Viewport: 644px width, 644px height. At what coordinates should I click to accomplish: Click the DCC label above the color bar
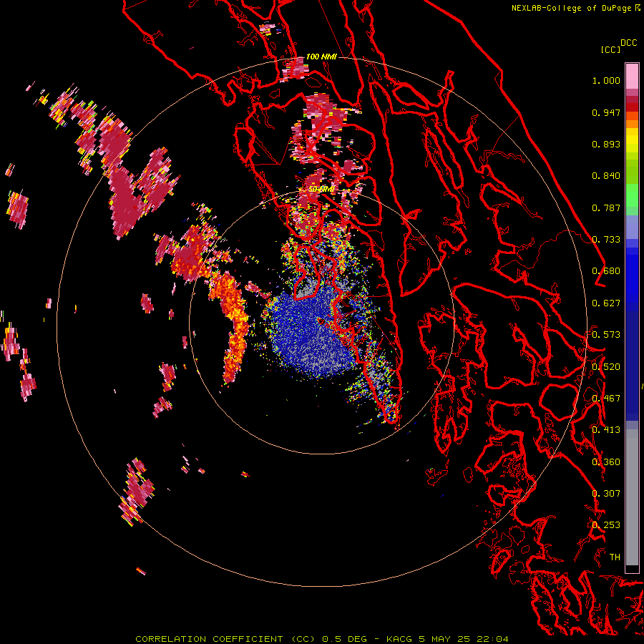628,43
